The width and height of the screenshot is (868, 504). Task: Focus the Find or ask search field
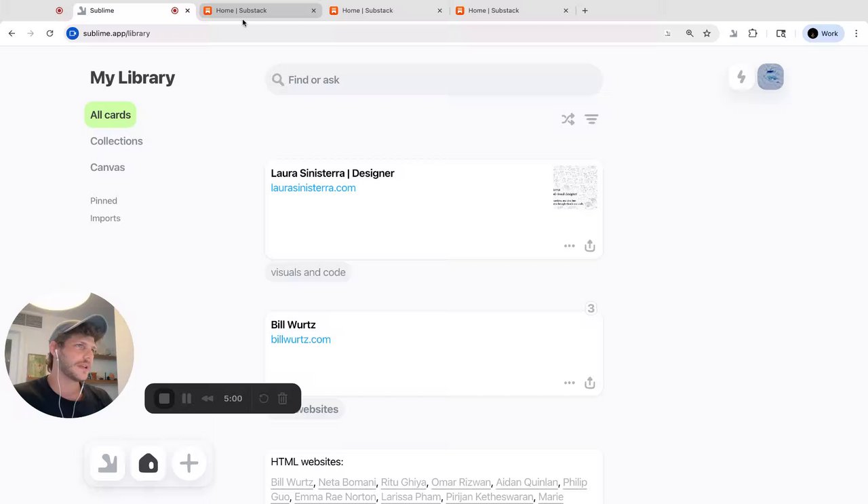[x=434, y=80]
